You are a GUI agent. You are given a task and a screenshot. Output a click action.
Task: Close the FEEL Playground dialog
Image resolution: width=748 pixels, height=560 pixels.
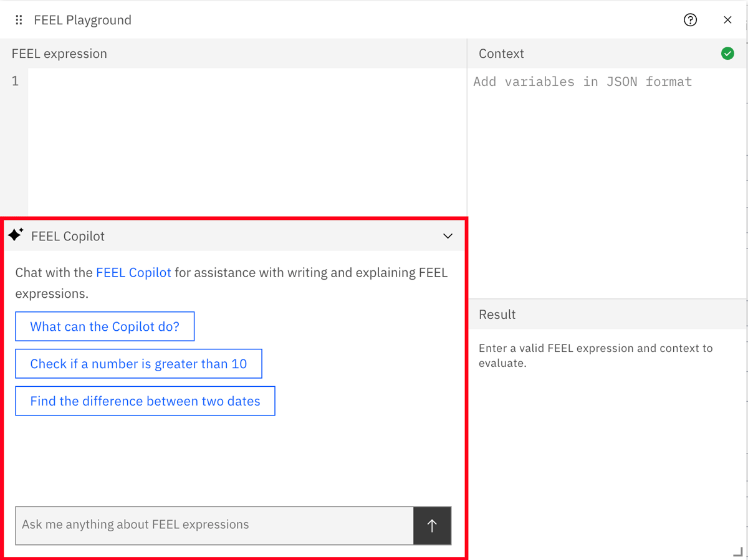[x=727, y=20]
